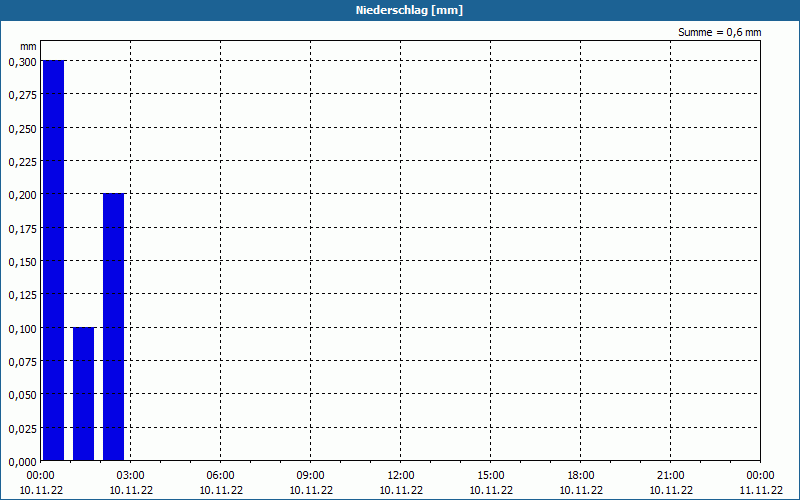Click the 0,100 mm precipitation bar
This screenshot has height=500, width=800.
[83, 394]
